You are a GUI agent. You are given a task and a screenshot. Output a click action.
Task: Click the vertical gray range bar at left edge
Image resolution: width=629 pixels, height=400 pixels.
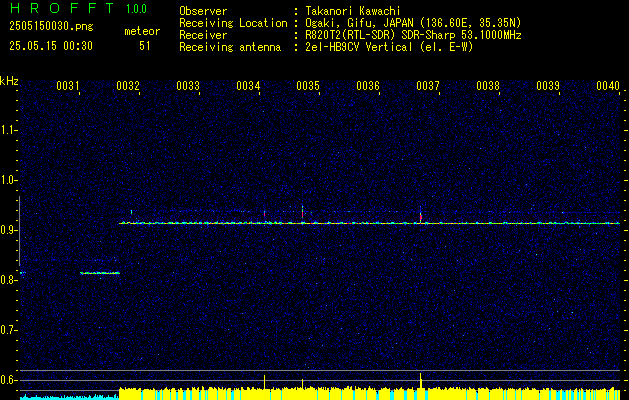point(19,231)
